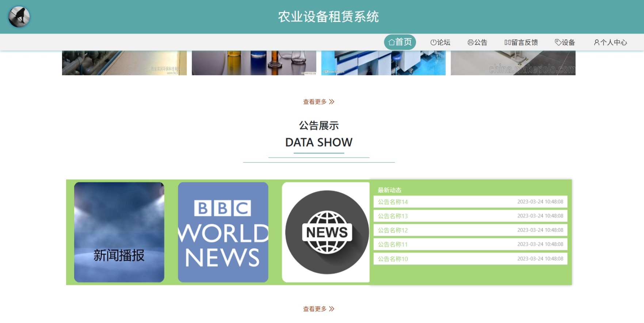Open the 留言反馈 feedback menu
This screenshot has height=323, width=644.
521,42
